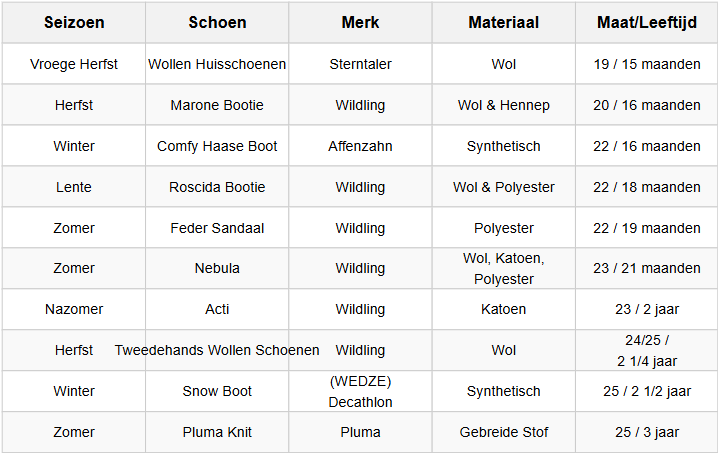This screenshot has width=718, height=454.
Task: Click the Schoen column header
Action: pyautogui.click(x=217, y=23)
